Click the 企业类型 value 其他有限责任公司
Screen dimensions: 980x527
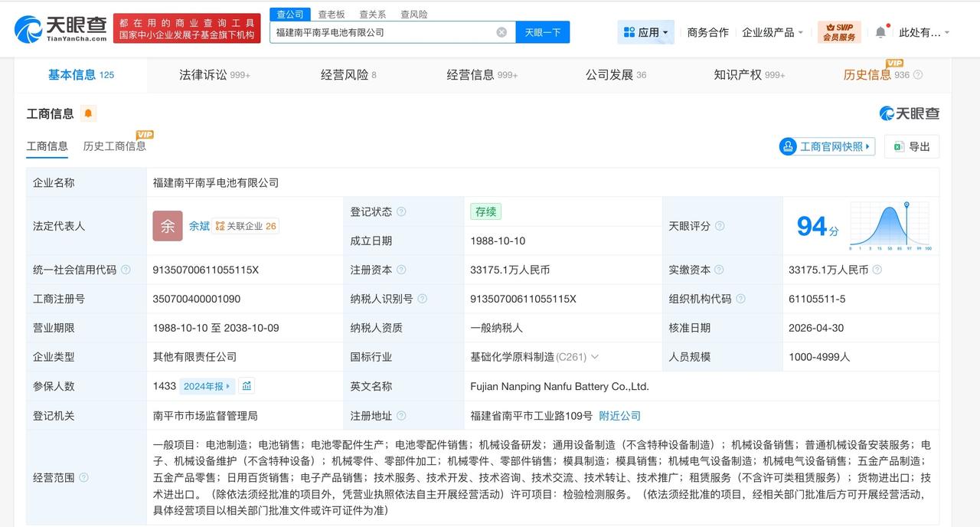click(x=194, y=357)
